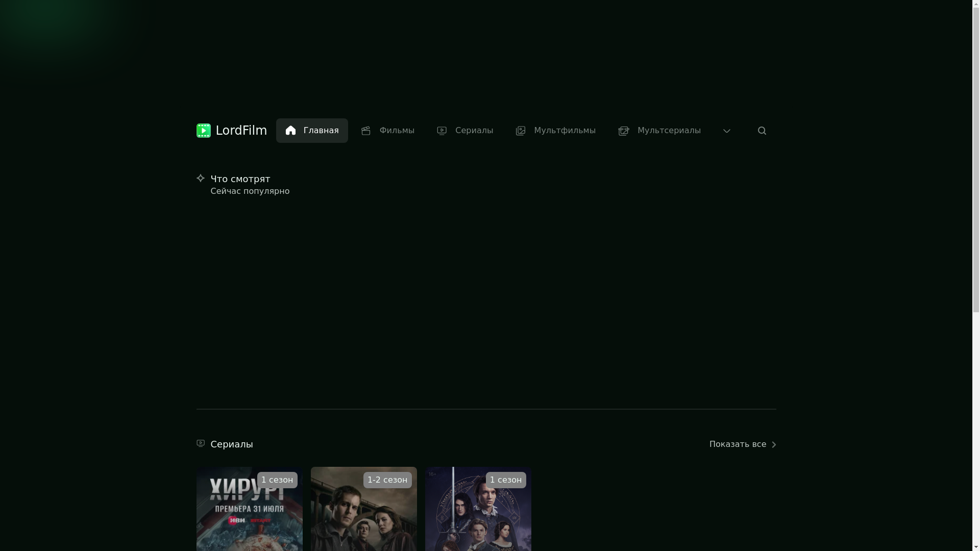Image resolution: width=980 pixels, height=551 pixels.
Task: Click the icon beside the Сериалы heading
Action: 201,443
